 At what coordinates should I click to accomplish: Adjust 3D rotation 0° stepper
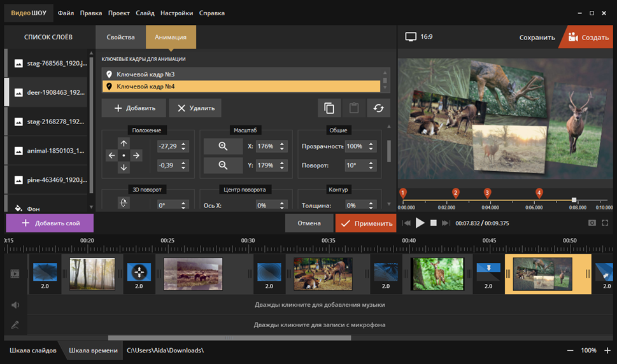click(x=183, y=205)
